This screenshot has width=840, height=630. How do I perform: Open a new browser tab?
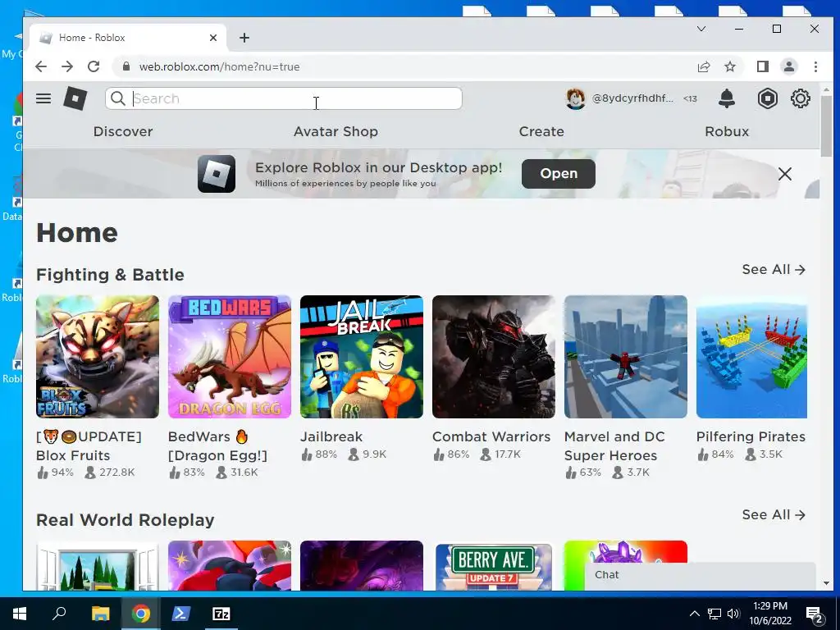pyautogui.click(x=244, y=38)
